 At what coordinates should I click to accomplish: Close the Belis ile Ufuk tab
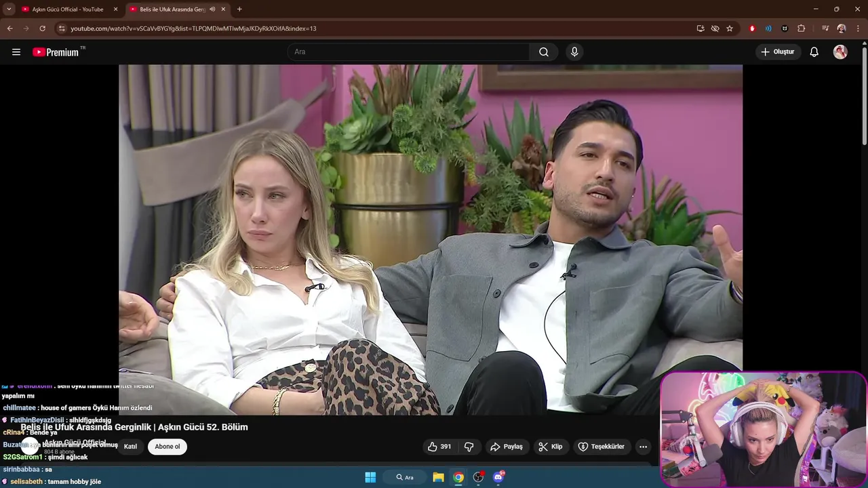[x=223, y=9]
